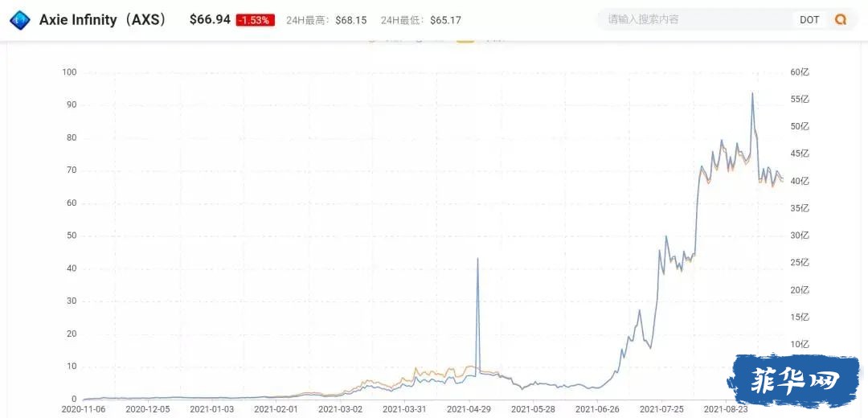Click the 100 left axis label
The image size is (868, 418).
click(70, 72)
